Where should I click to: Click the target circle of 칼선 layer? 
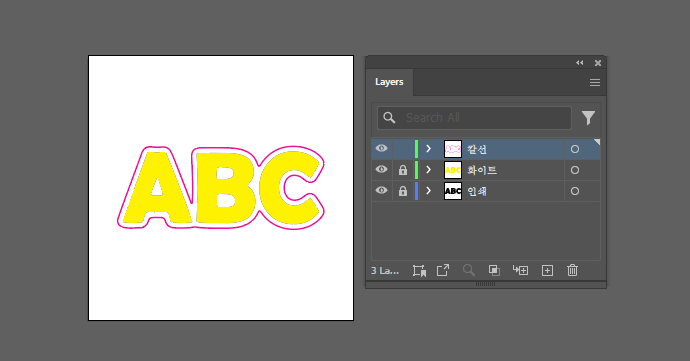(x=575, y=149)
